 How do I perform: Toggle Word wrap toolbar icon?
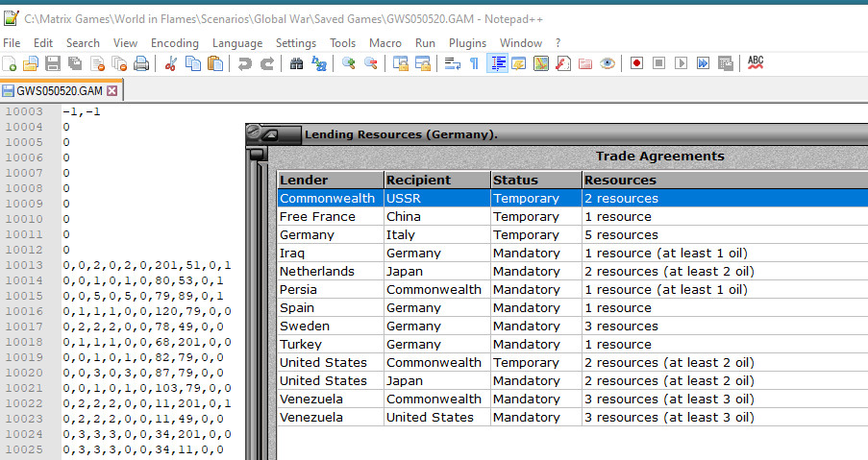pos(453,63)
